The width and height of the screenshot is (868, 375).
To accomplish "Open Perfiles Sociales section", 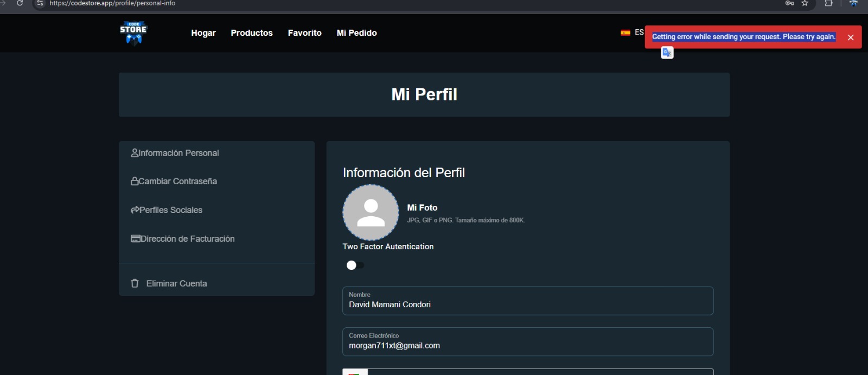I will pyautogui.click(x=167, y=210).
